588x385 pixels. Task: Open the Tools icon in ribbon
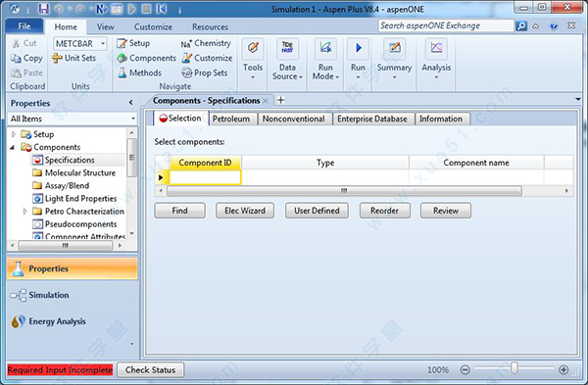pos(253,48)
